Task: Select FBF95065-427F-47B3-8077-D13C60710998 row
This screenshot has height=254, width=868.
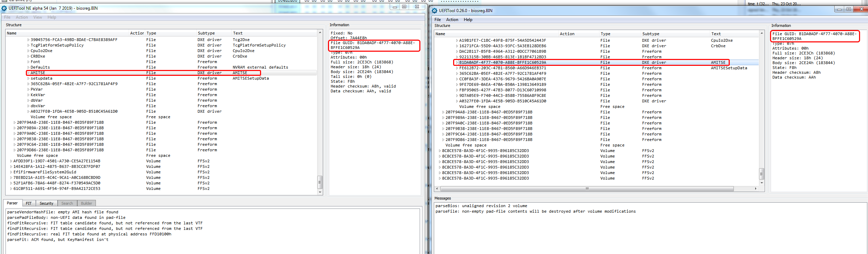Action: coord(597,90)
